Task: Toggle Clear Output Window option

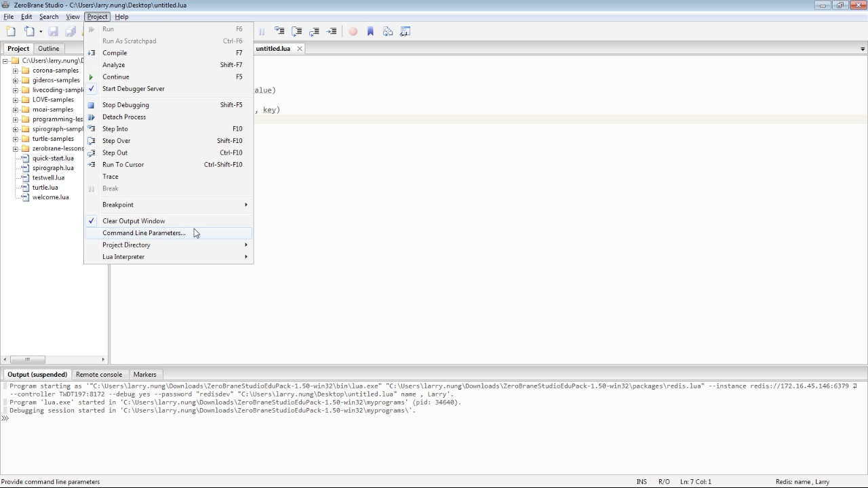Action: (168, 221)
